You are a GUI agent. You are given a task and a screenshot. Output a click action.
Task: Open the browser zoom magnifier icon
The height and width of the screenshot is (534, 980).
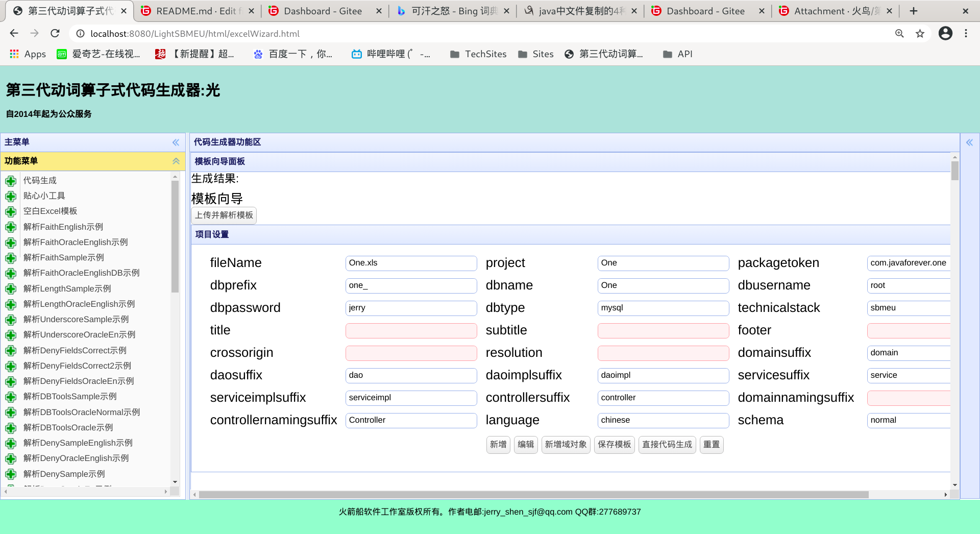tap(899, 33)
